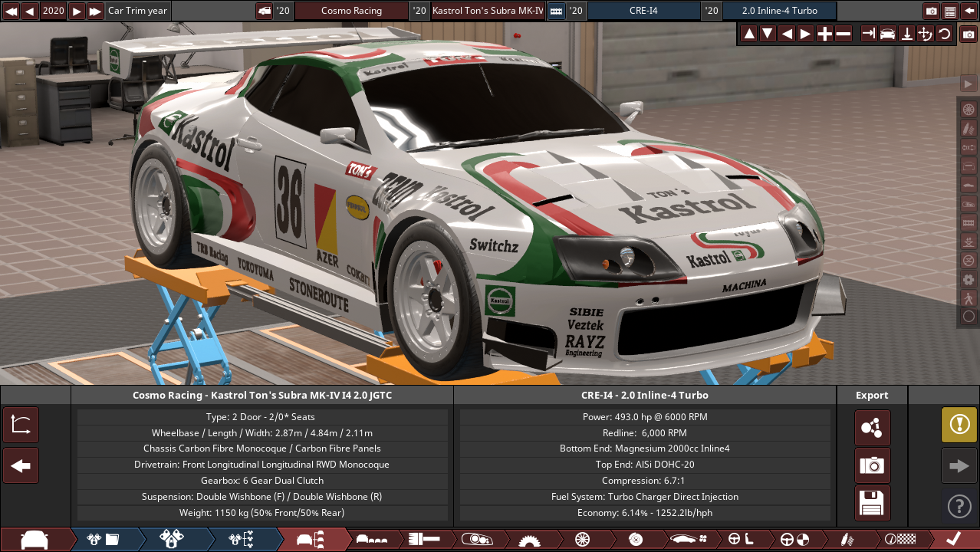The width and height of the screenshot is (980, 552).
Task: Select the CRE-I4 engine family field
Action: (643, 11)
